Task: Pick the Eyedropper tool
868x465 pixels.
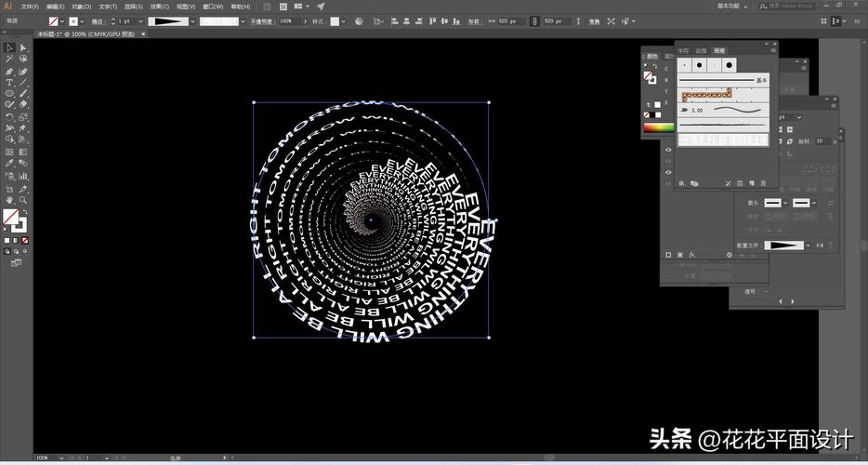Action: [9, 164]
